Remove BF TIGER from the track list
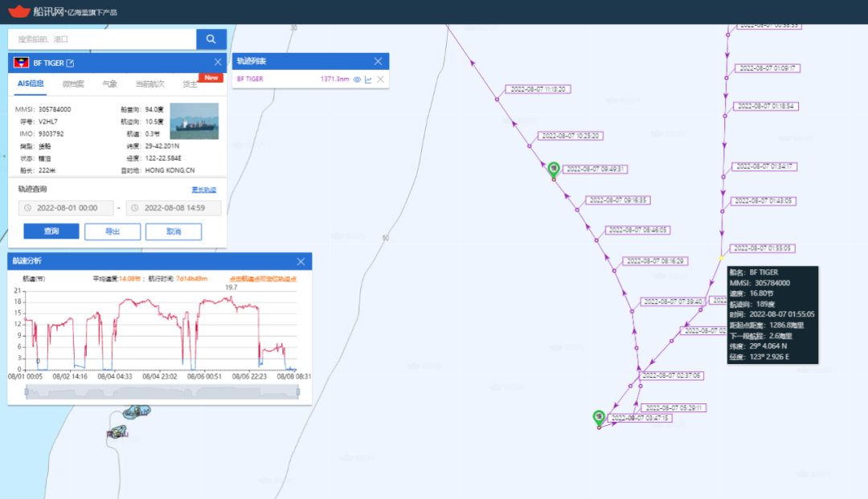 pos(380,80)
